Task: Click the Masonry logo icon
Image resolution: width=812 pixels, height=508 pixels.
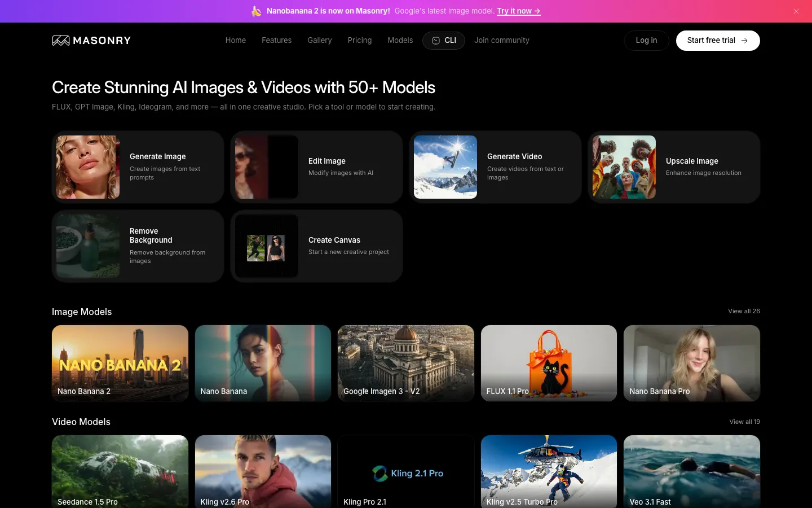Action: click(x=61, y=41)
